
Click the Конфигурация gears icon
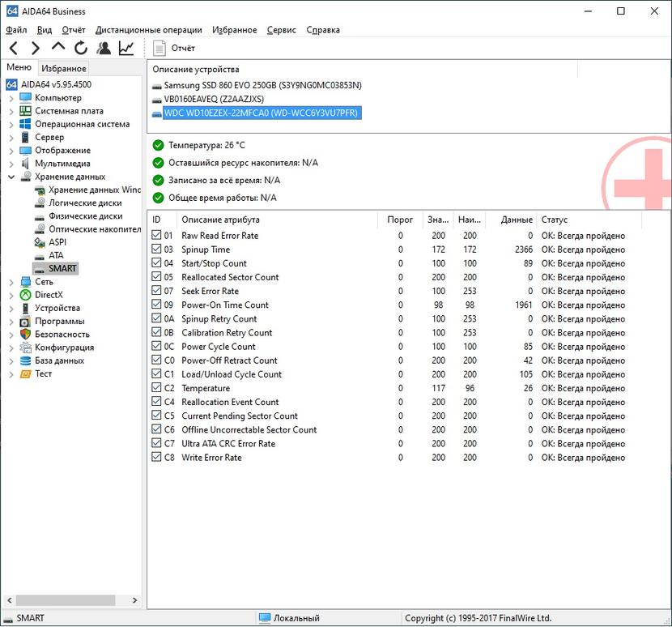click(26, 348)
